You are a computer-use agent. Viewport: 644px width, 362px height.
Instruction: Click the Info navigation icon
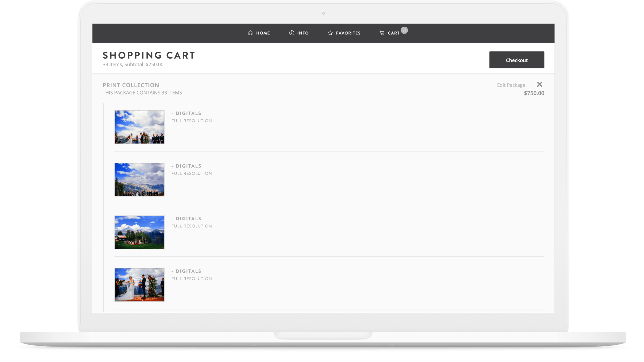pyautogui.click(x=292, y=33)
